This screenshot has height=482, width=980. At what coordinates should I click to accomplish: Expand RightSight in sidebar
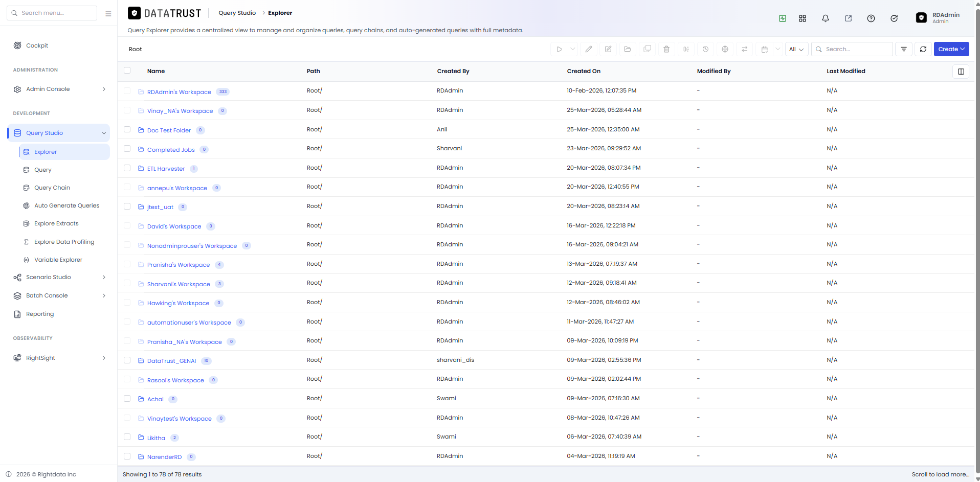[x=104, y=358]
